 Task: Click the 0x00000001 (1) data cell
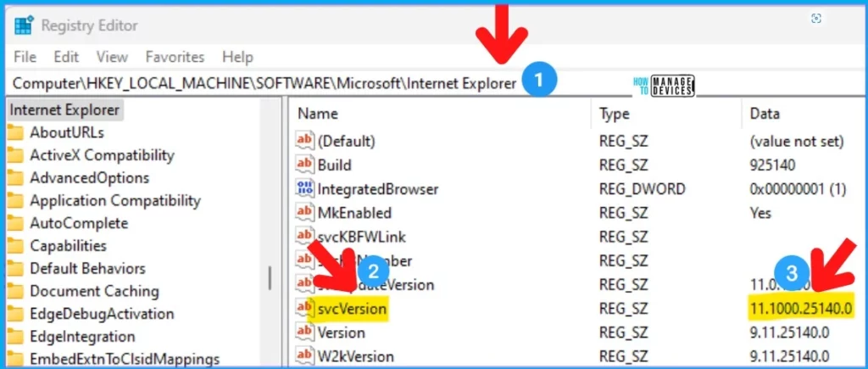pyautogui.click(x=798, y=189)
